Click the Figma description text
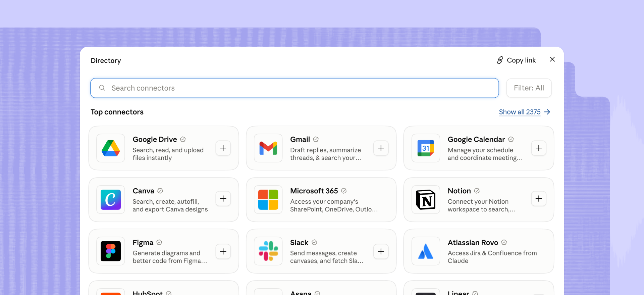This screenshot has height=295, width=644. click(170, 257)
